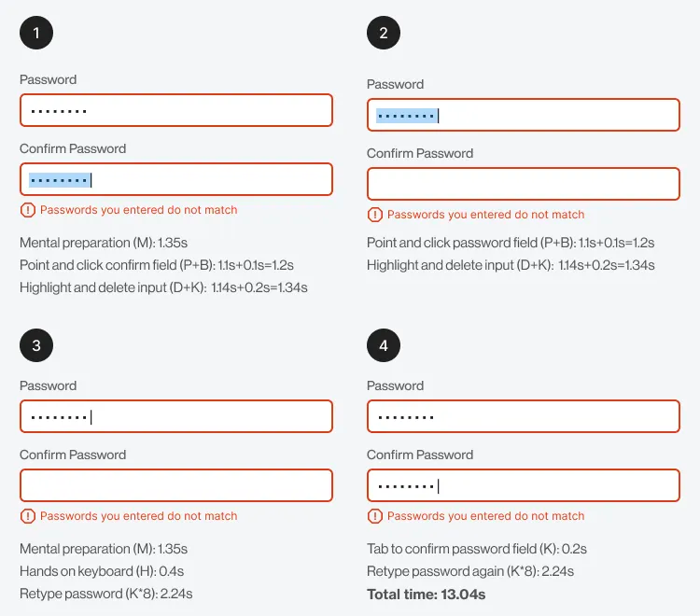Click the step 4 number badge
The image size is (700, 616).
pos(384,346)
